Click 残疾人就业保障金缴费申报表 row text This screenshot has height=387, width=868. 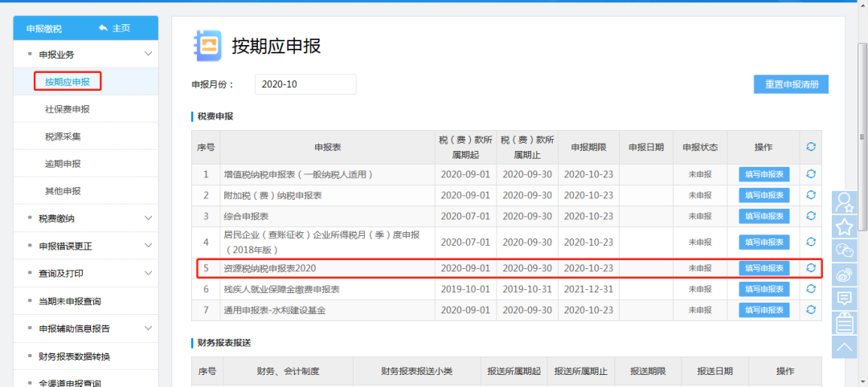pyautogui.click(x=281, y=289)
